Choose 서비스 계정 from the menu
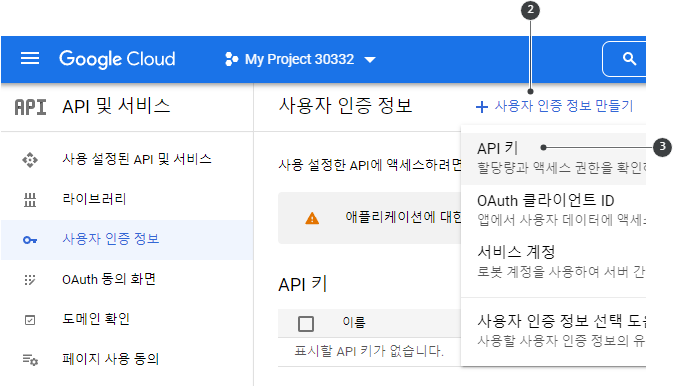 [553, 261]
